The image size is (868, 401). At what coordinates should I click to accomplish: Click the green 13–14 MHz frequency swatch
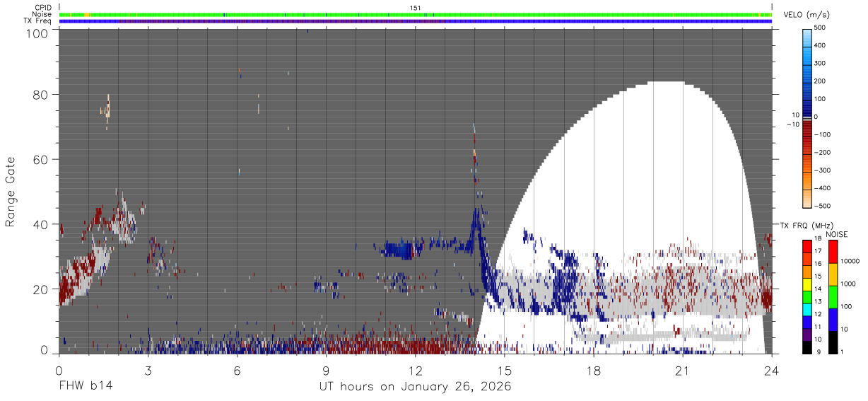807,296
